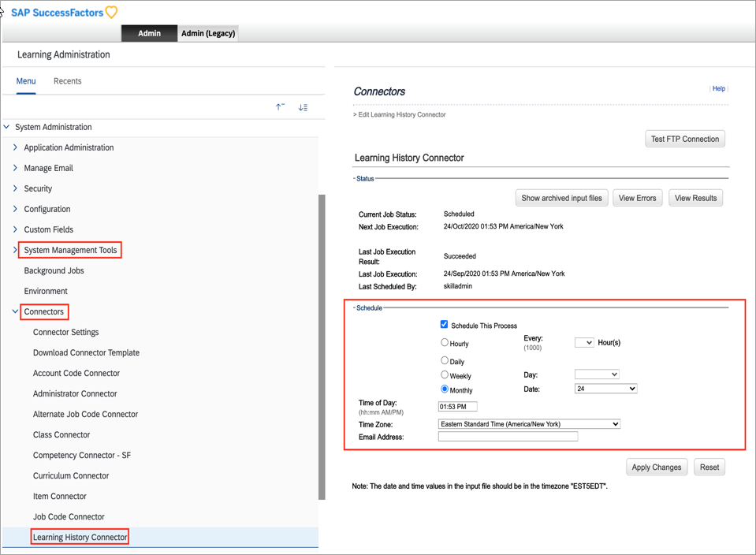Open the Recents tab
This screenshot has height=555, width=756.
pos(67,81)
